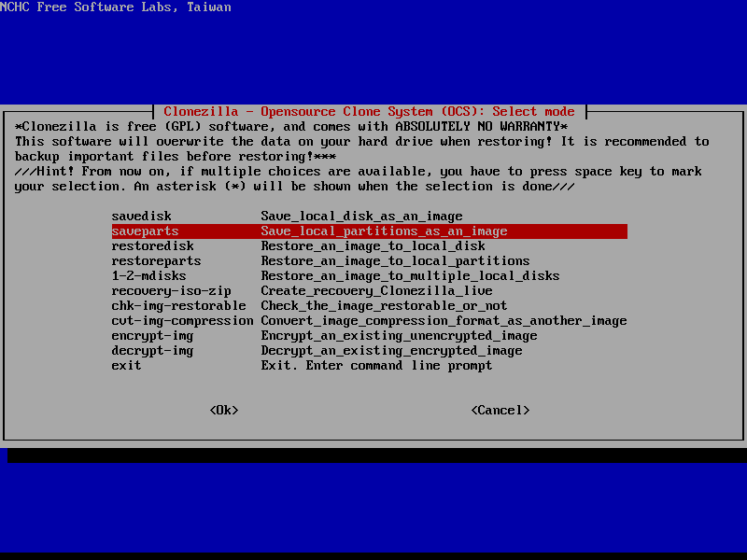Select the 1-2-mdisks option
The width and height of the screenshot is (747, 560).
coord(369,275)
